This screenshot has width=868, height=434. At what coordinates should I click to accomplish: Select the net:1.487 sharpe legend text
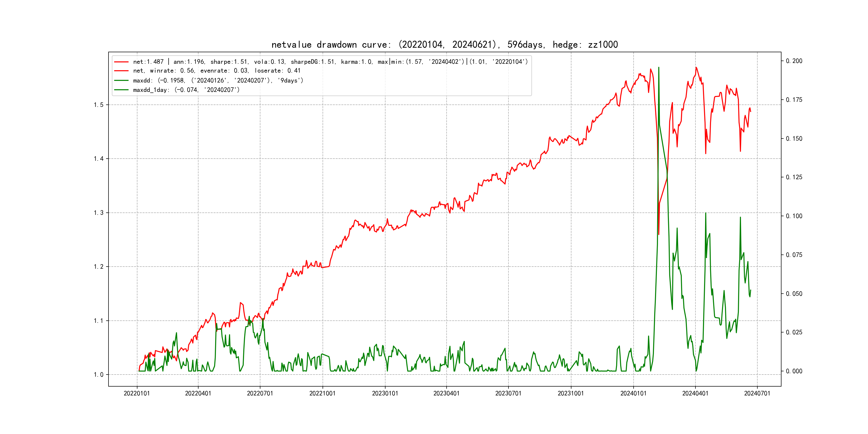point(330,62)
